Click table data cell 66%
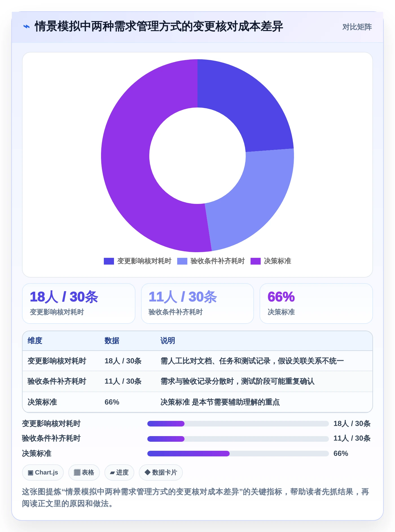 (112, 402)
